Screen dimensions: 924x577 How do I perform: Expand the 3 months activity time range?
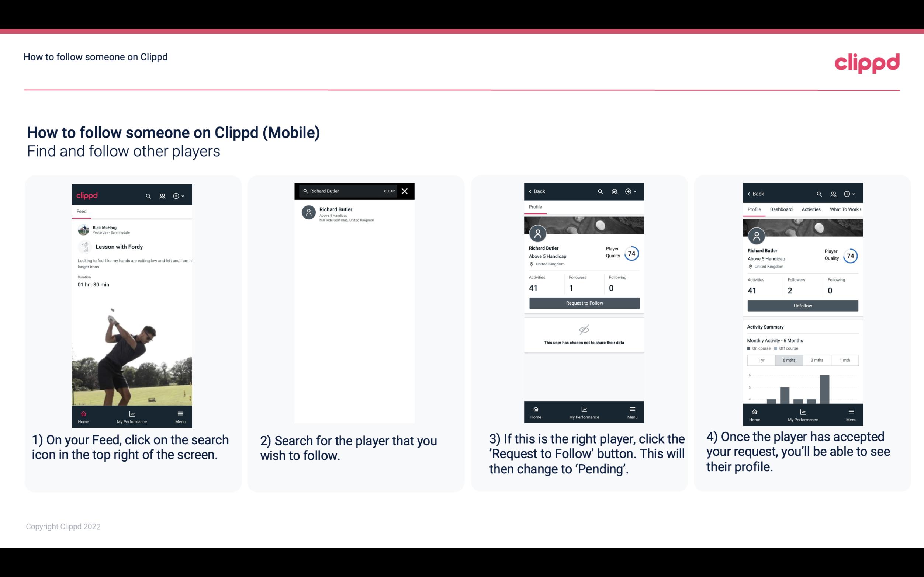coord(816,359)
